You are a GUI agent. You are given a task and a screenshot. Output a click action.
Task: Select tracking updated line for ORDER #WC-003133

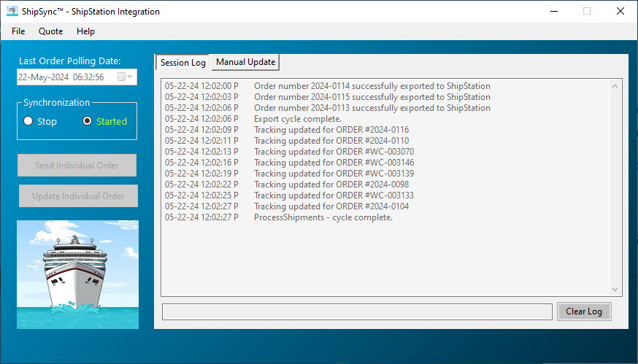[289, 195]
